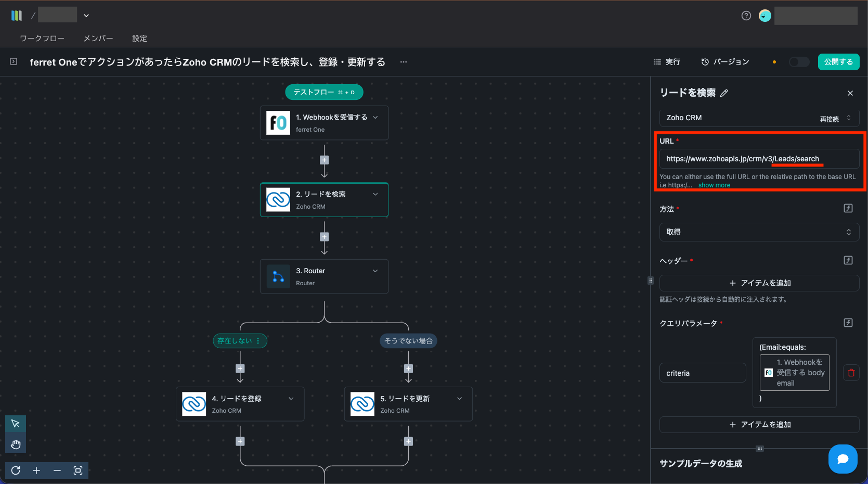Click the zoom in plus icon
Screen dimensions: 868x484
[36, 470]
